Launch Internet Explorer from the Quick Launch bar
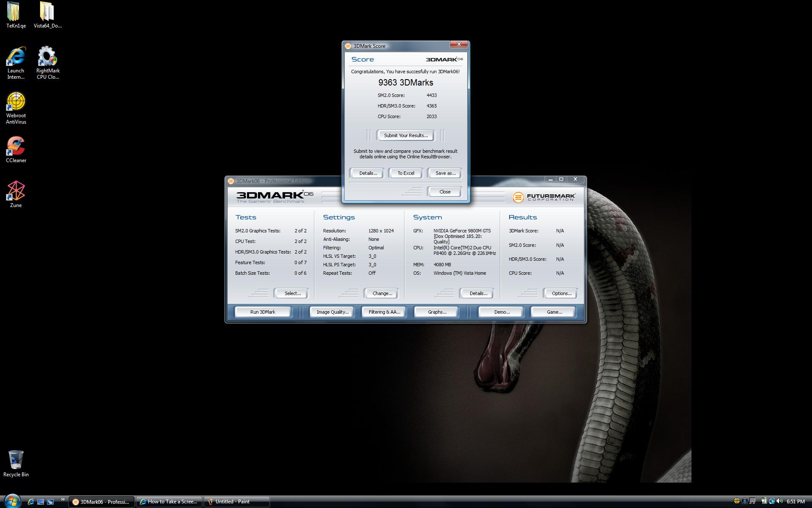Image resolution: width=812 pixels, height=508 pixels. pyautogui.click(x=30, y=502)
